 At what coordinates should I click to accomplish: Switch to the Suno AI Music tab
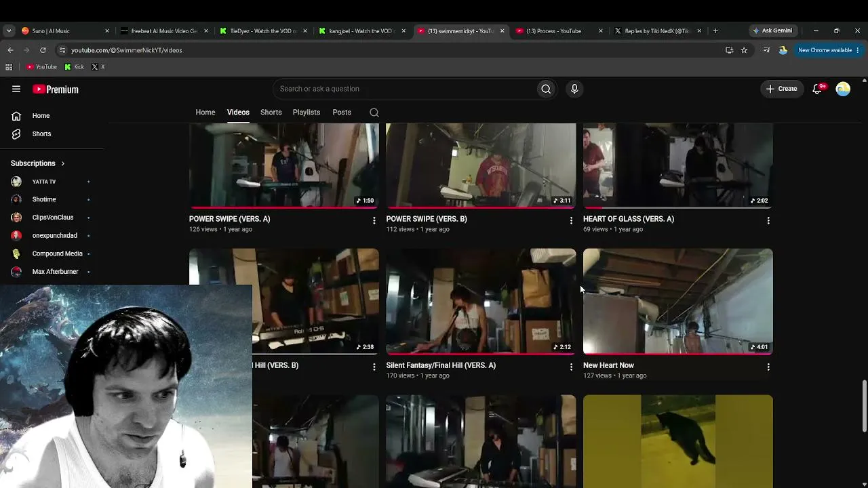click(x=64, y=30)
